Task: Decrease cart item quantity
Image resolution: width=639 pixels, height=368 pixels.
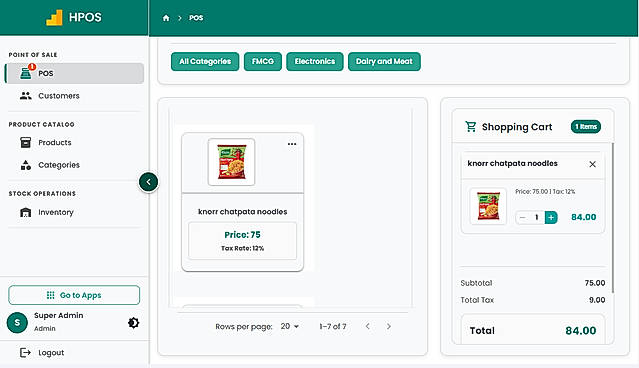Action: click(522, 218)
